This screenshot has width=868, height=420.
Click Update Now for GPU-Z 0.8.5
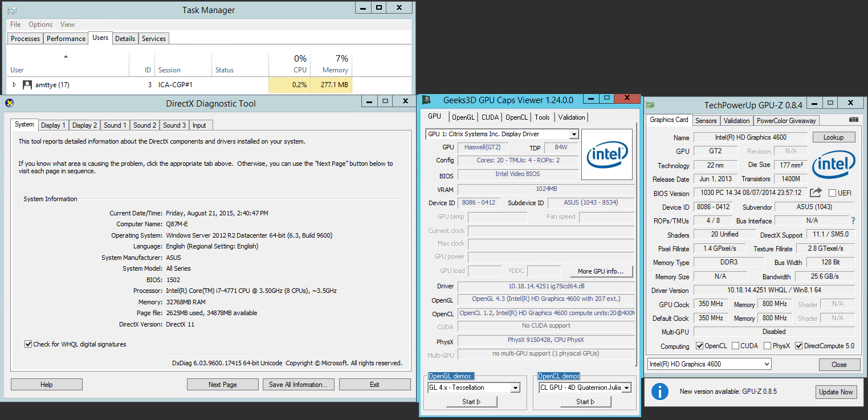[836, 392]
